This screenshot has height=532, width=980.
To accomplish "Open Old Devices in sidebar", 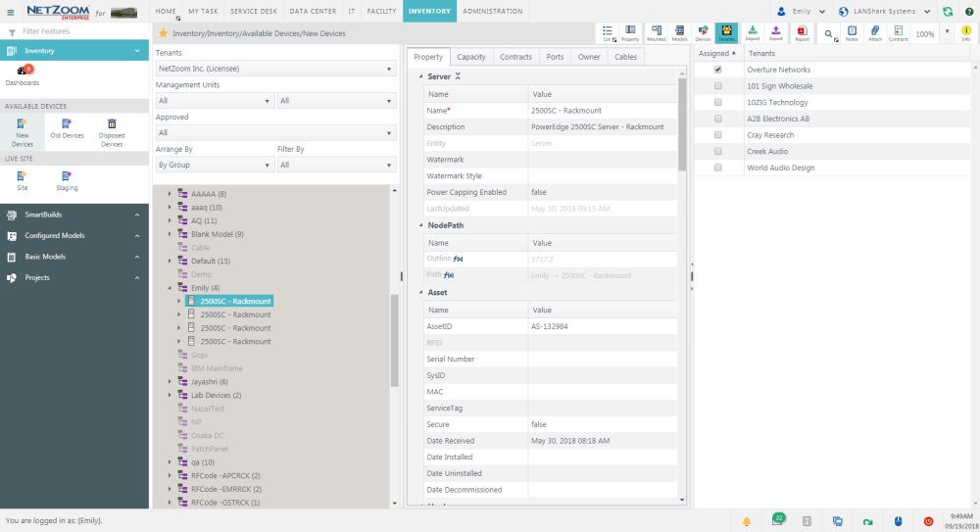I will [x=67, y=128].
